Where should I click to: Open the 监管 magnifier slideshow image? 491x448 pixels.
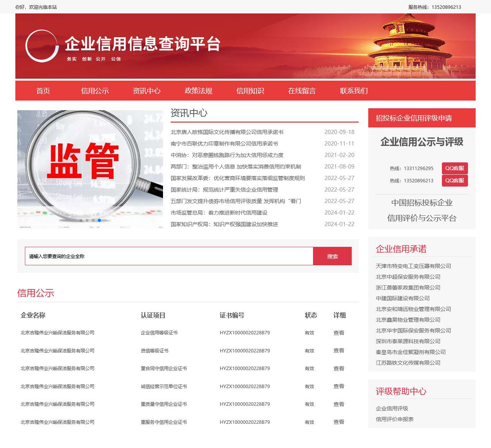[90, 170]
